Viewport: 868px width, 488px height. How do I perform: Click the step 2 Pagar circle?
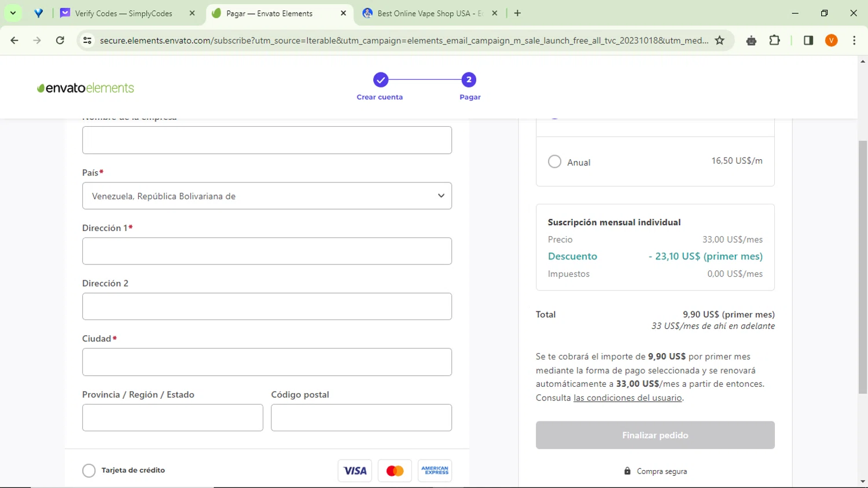click(469, 80)
